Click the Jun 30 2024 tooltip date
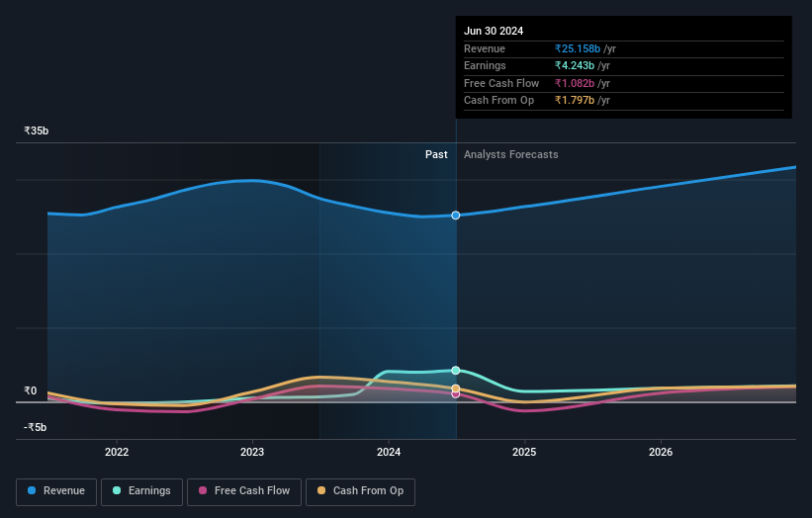This screenshot has width=812, height=518. coord(494,31)
